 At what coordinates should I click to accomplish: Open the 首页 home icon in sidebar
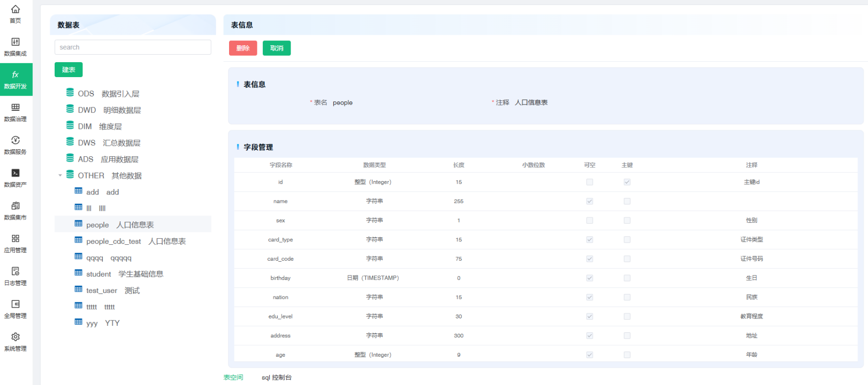click(15, 10)
